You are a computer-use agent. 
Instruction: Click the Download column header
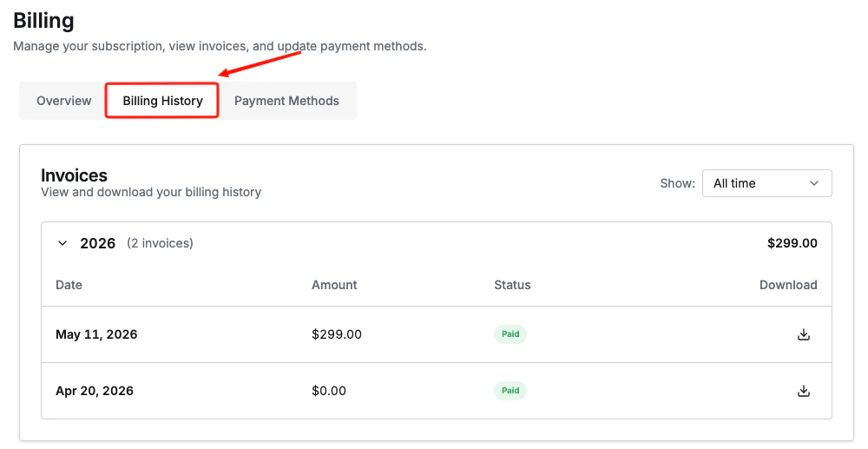[788, 285]
